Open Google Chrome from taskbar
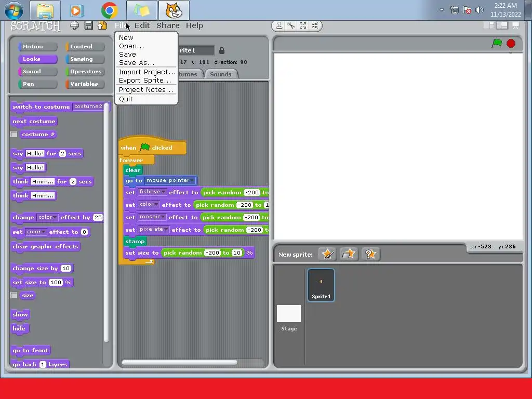The image size is (532, 399). pyautogui.click(x=109, y=10)
